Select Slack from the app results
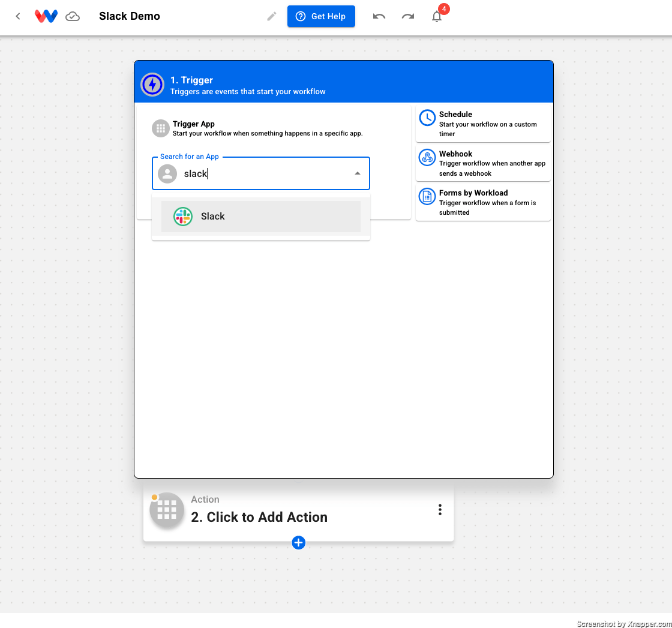This screenshot has height=628, width=672. point(260,217)
